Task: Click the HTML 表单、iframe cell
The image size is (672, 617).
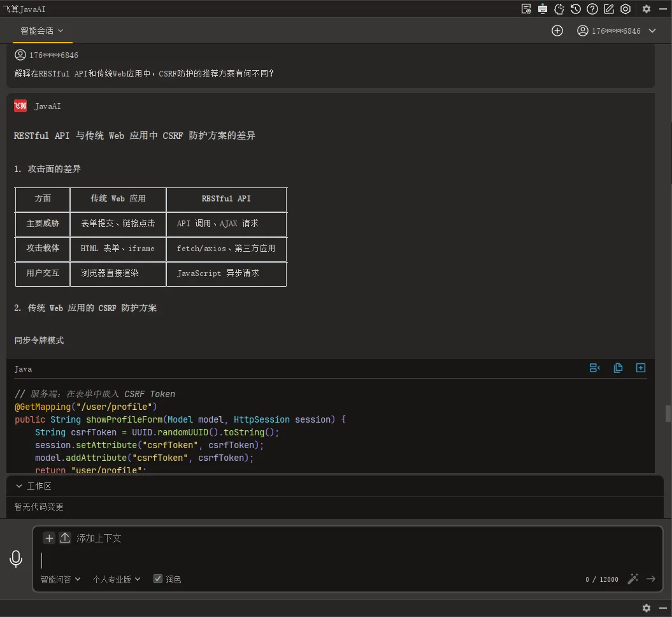Action: click(x=118, y=248)
